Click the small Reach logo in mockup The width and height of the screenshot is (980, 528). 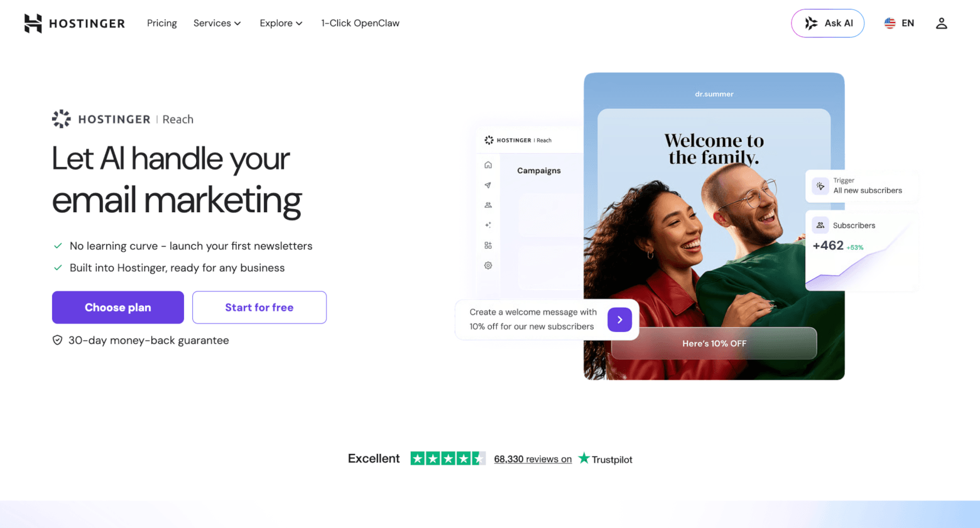(518, 140)
